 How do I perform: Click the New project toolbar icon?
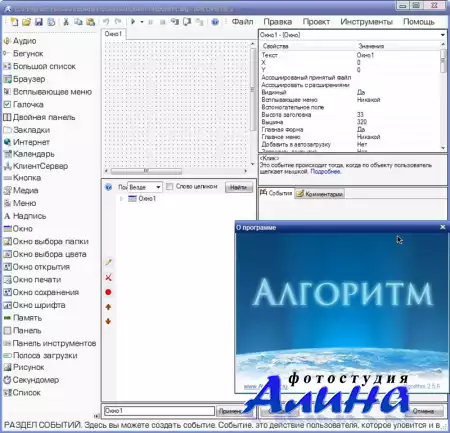pyautogui.click(x=14, y=22)
